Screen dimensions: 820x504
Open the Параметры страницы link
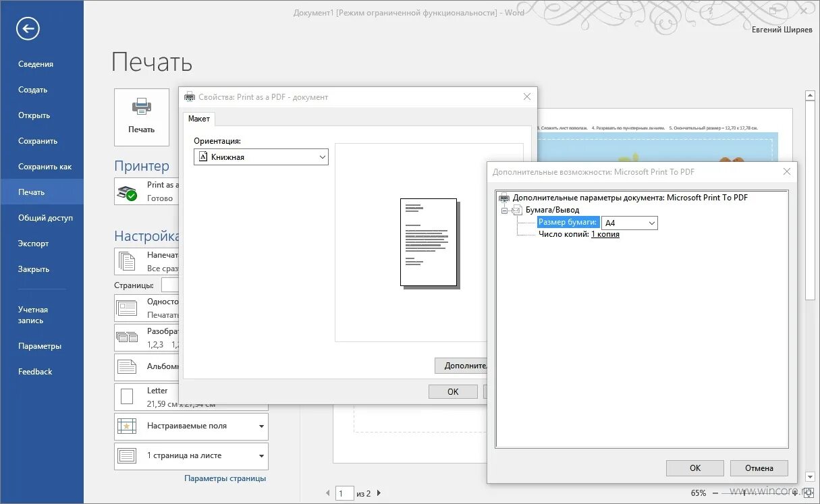225,478
